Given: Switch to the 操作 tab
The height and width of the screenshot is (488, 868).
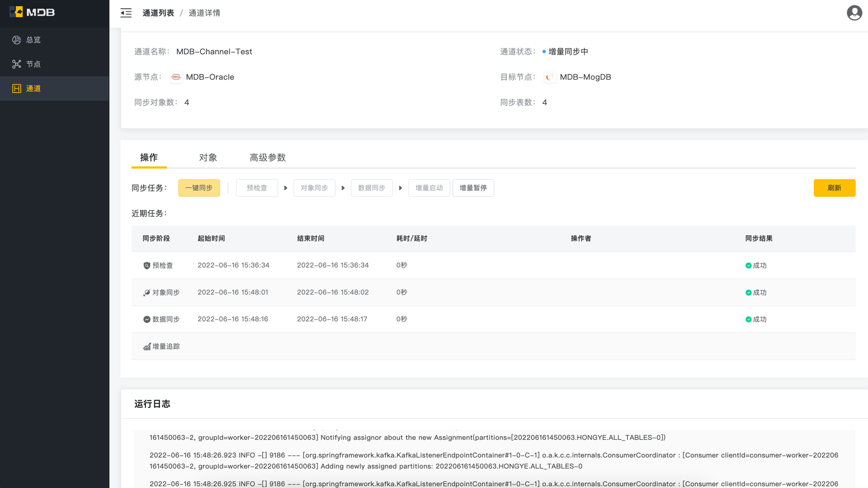Looking at the screenshot, I should coord(149,158).
